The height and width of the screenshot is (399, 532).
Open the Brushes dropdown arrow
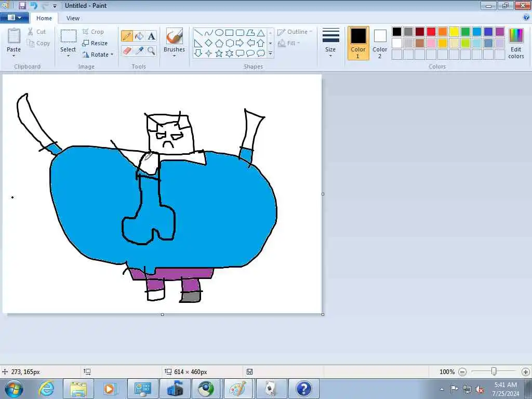(174, 56)
